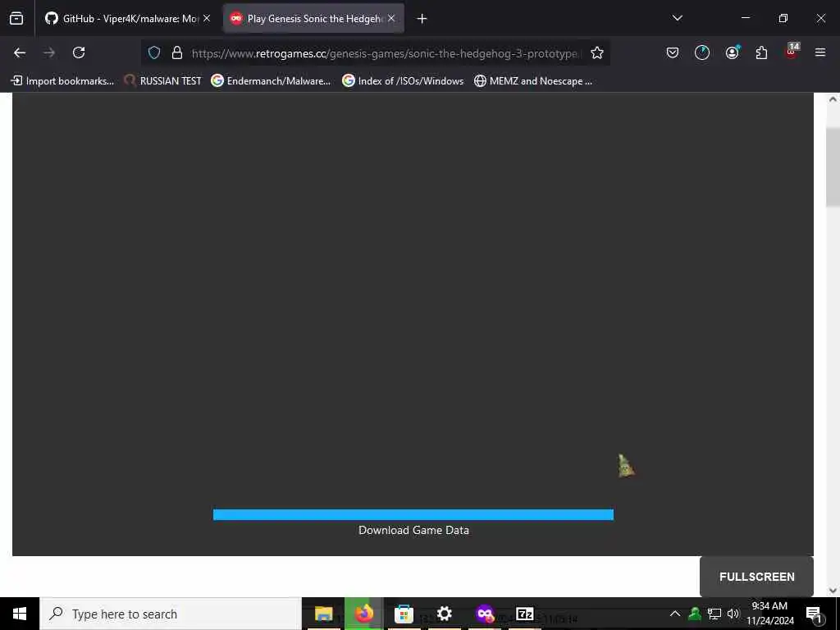840x630 pixels.
Task: Click the Download Game Data text
Action: (413, 531)
